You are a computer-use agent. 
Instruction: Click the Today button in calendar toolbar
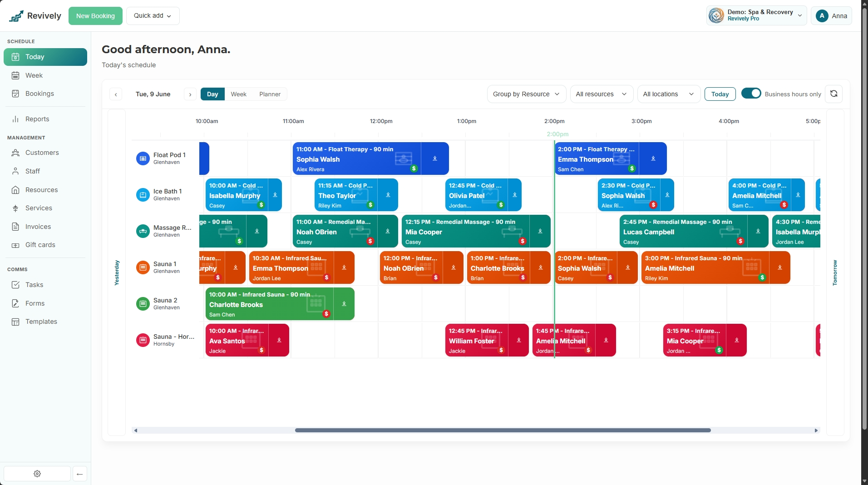[720, 94]
